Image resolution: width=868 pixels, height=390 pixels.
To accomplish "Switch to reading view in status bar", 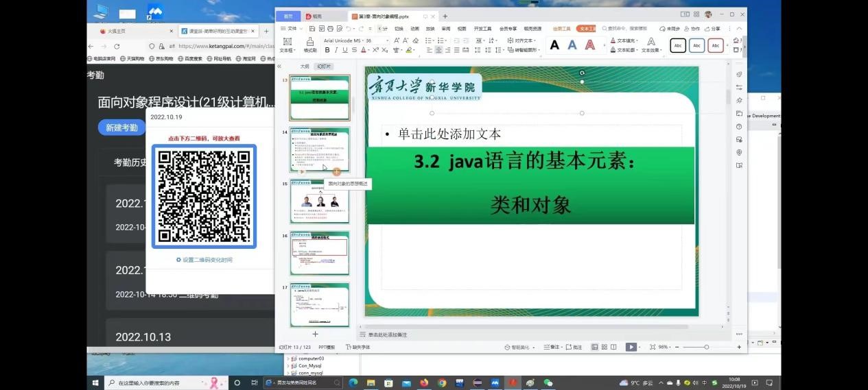I will click(x=613, y=348).
